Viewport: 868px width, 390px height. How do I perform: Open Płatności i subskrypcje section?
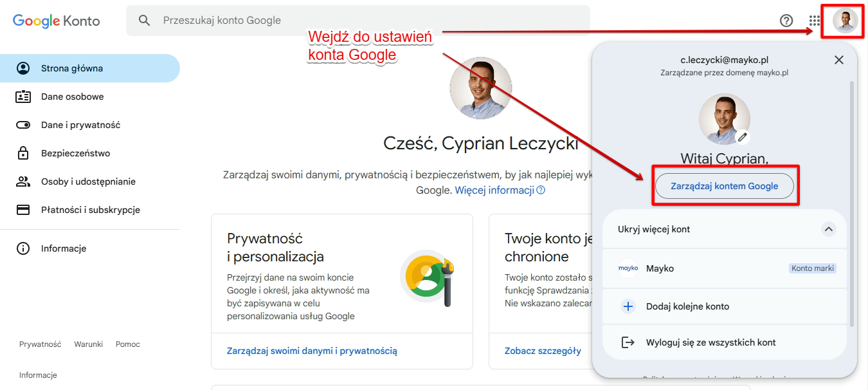click(90, 210)
